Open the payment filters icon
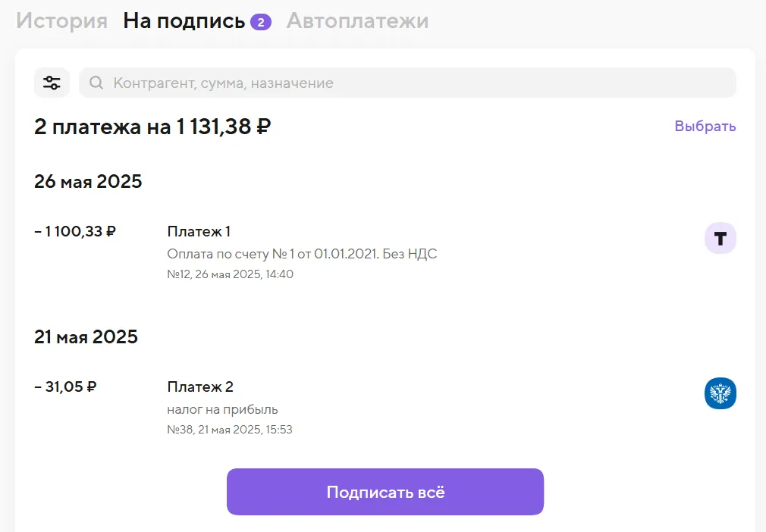The height and width of the screenshot is (532, 766). tap(52, 83)
